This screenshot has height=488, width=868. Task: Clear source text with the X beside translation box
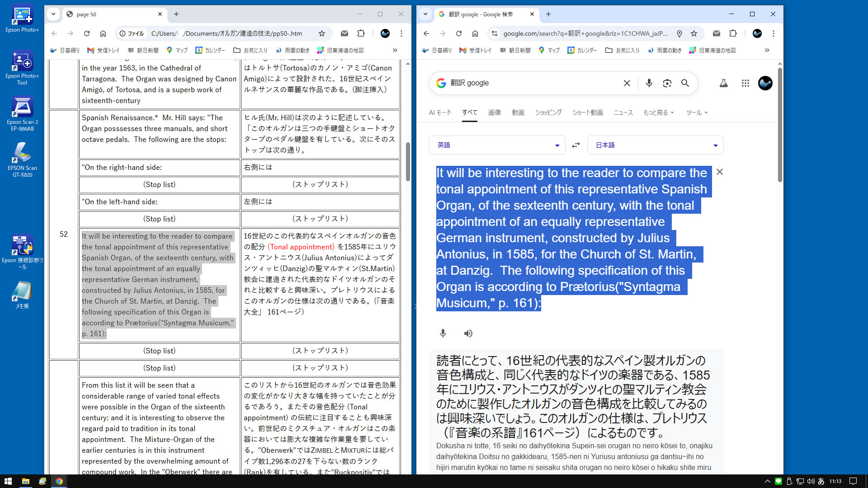(x=720, y=172)
